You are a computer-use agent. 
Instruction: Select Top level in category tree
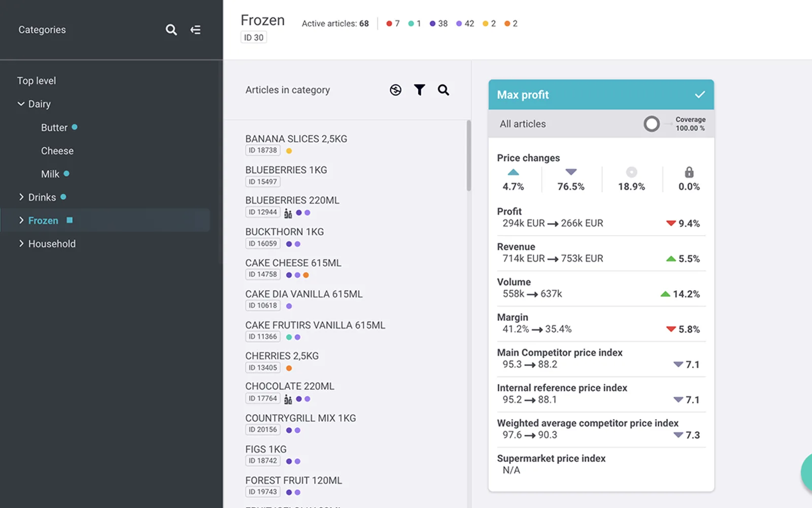click(x=37, y=81)
